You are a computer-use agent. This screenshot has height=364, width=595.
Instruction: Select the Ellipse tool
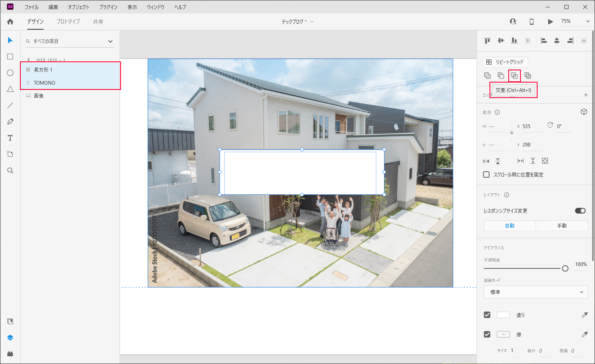click(10, 73)
